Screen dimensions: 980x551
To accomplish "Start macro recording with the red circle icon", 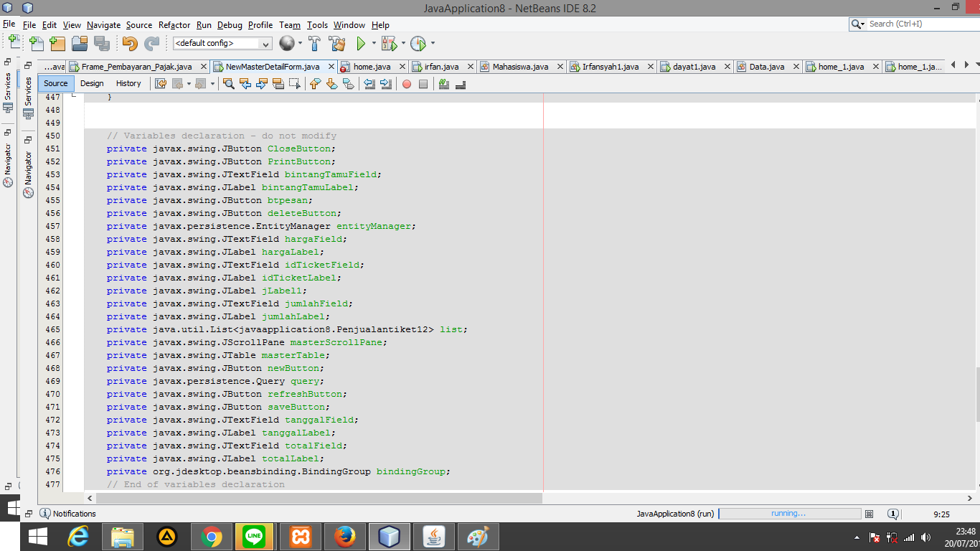I will point(406,84).
